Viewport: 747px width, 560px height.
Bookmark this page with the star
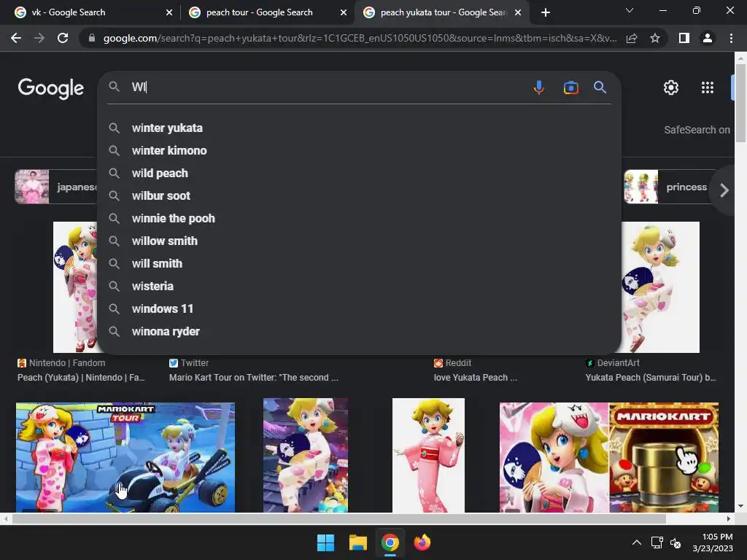655,38
